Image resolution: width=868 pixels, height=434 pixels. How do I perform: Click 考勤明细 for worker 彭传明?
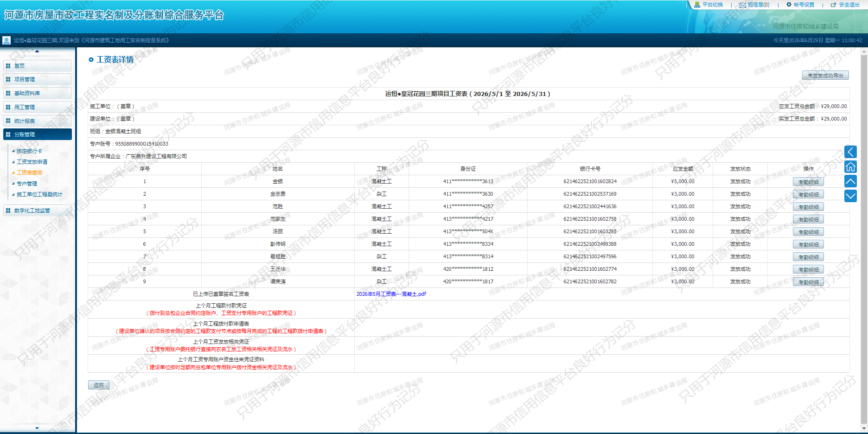tap(808, 244)
